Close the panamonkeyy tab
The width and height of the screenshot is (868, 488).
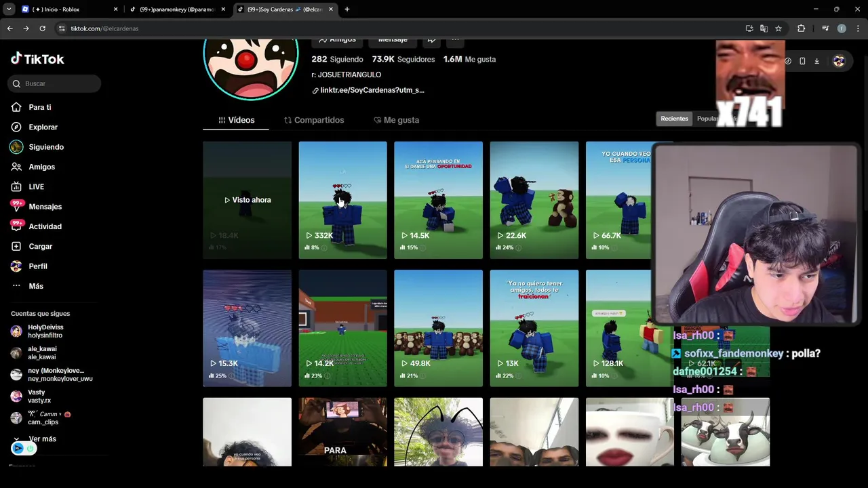coord(223,9)
